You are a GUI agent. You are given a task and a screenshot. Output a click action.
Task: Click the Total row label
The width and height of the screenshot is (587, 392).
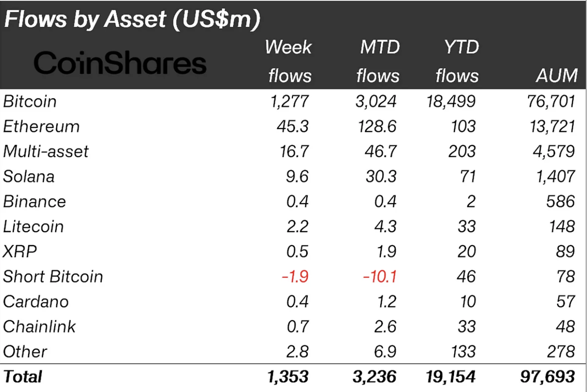(22, 377)
